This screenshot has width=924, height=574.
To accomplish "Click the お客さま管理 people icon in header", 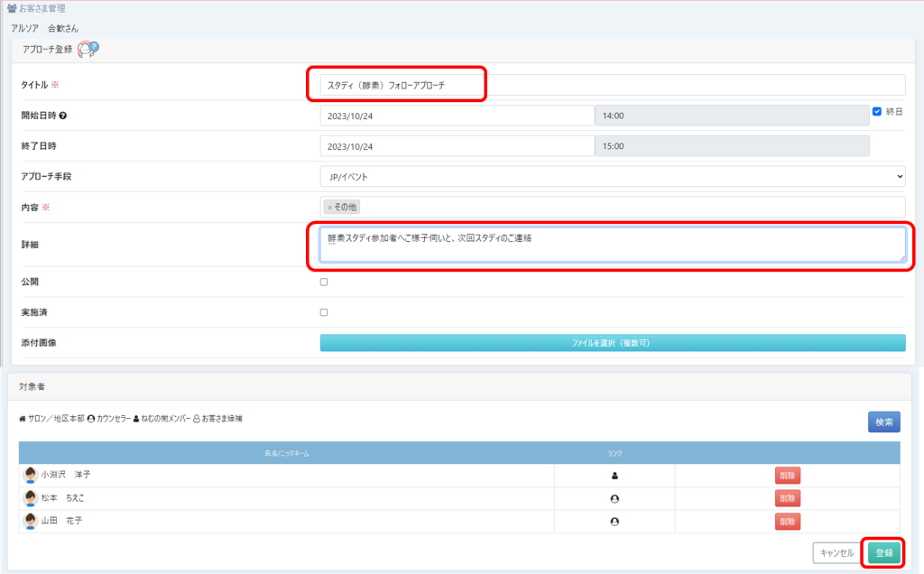I will (x=11, y=8).
